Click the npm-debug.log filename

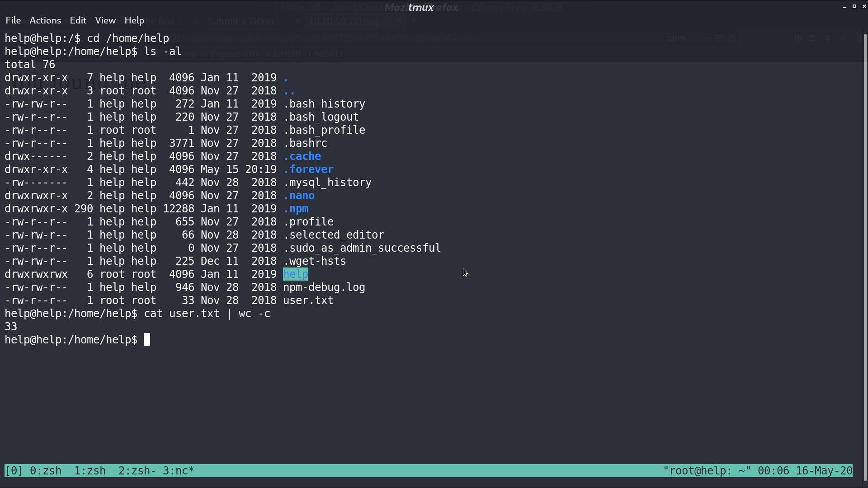324,287
